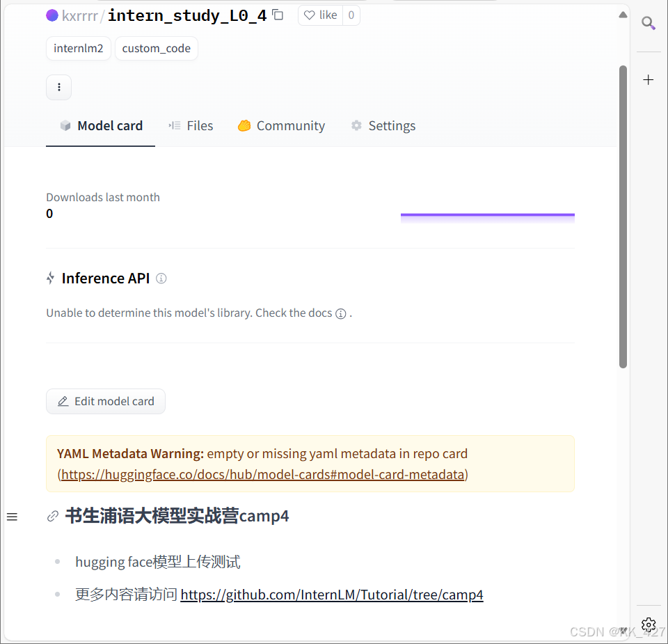The image size is (668, 644).
Task: Click the Inference API info icon
Action: 161,278
